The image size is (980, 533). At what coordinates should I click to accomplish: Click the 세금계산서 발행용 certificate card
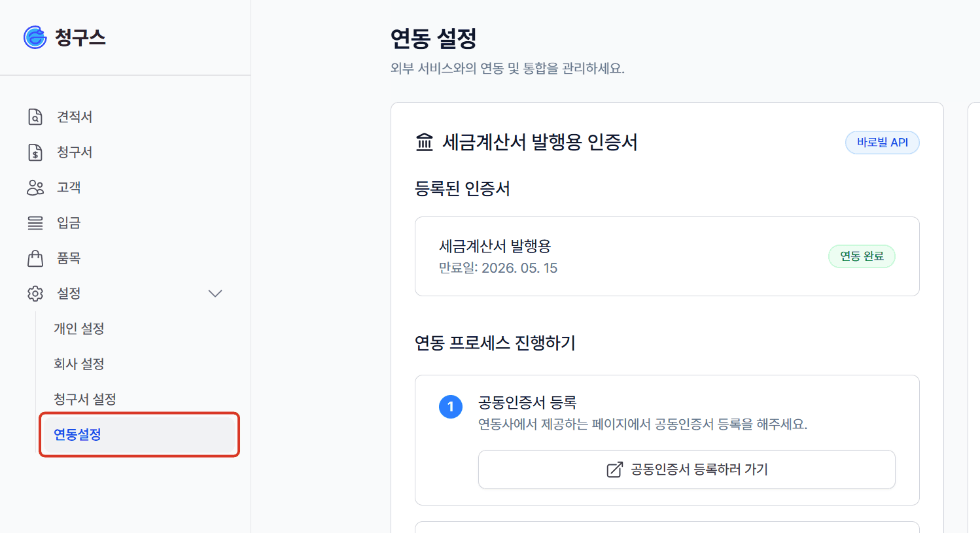667,256
